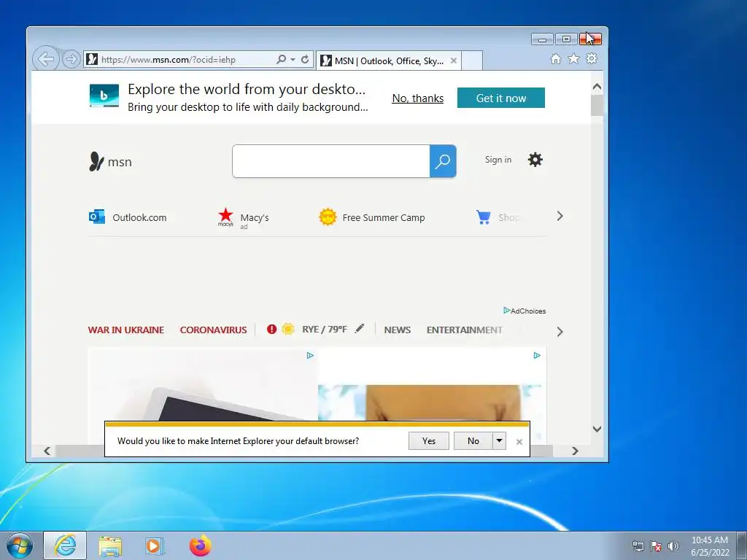
Task: Open Favorites with the star icon
Action: [x=573, y=58]
